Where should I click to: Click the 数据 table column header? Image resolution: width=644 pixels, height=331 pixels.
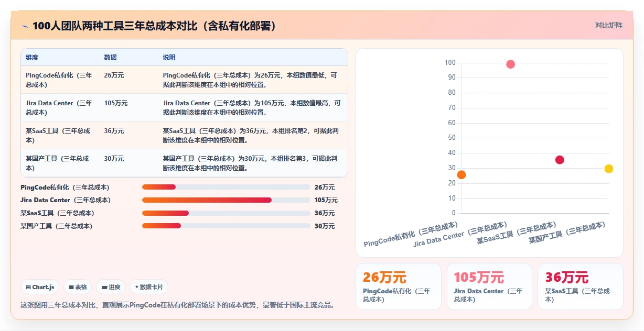click(x=111, y=58)
